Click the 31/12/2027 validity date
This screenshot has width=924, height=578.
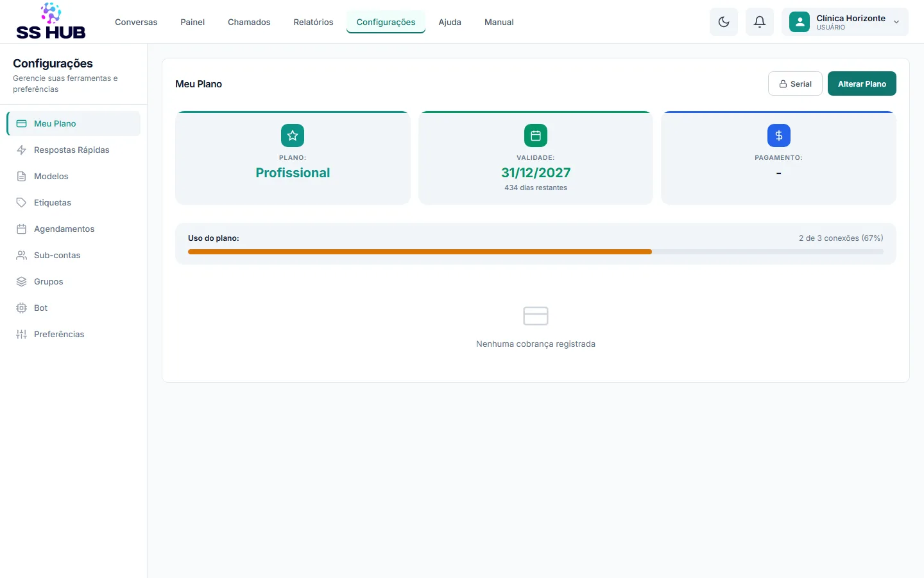(x=536, y=173)
